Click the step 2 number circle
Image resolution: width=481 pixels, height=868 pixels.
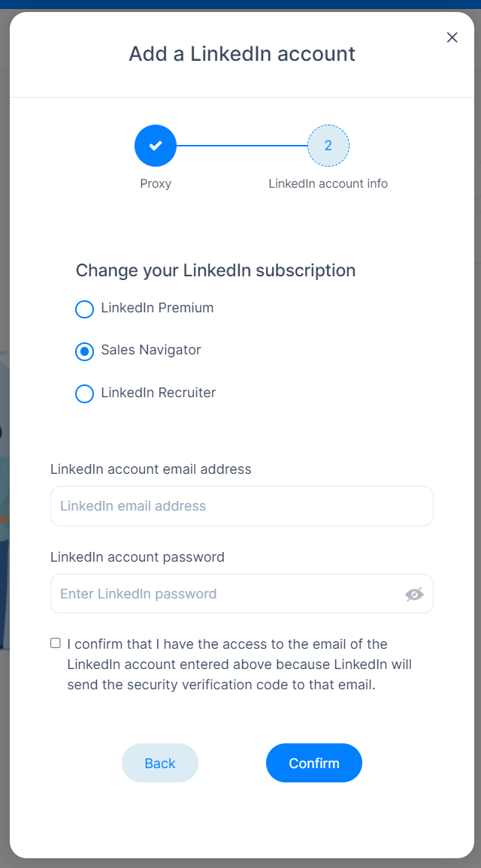click(x=328, y=146)
